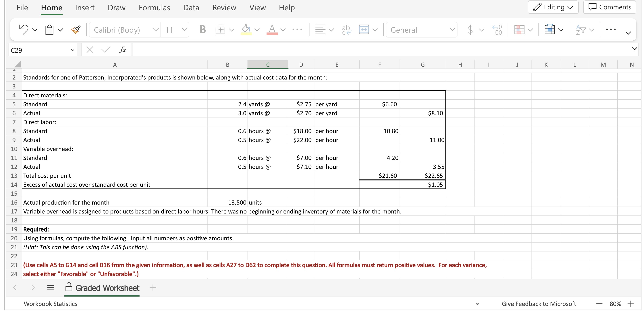Open Conditional Formatting icon
Viewport: 644px width, 318px height.
519,29
